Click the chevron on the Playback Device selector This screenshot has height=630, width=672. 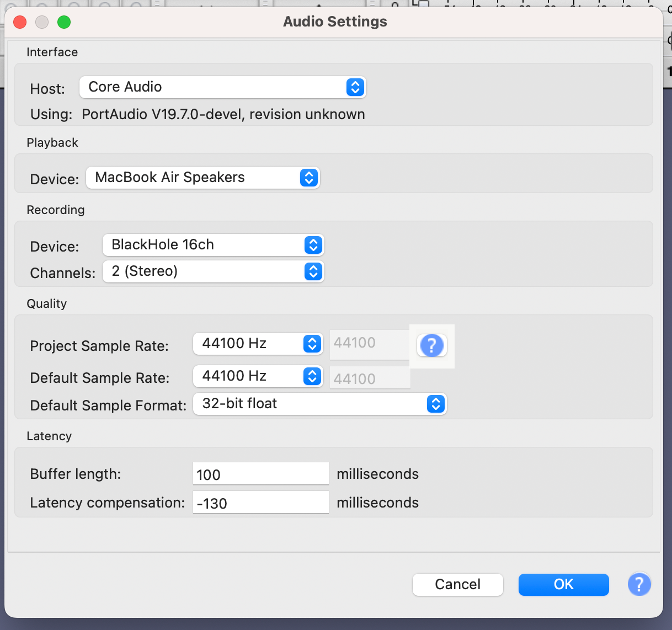click(308, 178)
